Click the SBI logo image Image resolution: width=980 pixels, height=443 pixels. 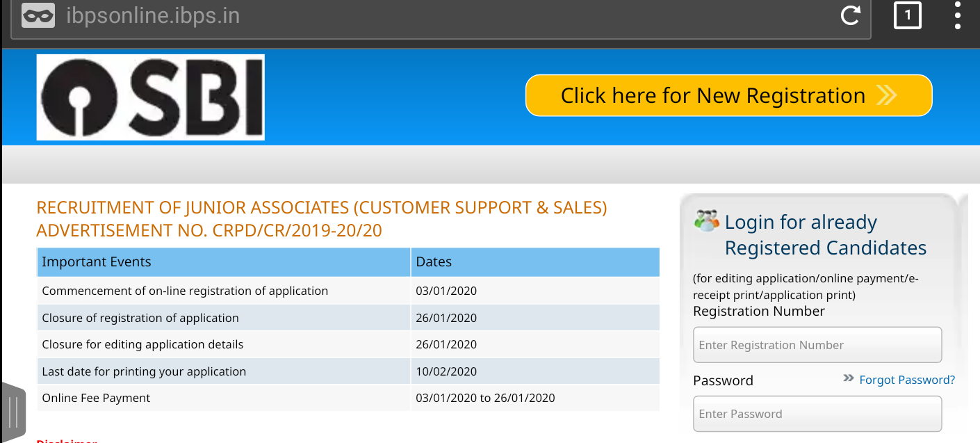(x=151, y=97)
